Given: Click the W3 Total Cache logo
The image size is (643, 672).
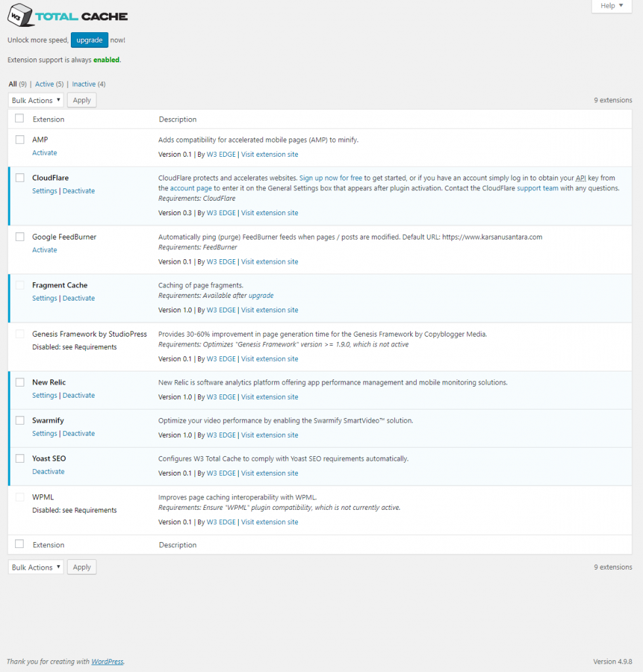Looking at the screenshot, I should [x=68, y=16].
